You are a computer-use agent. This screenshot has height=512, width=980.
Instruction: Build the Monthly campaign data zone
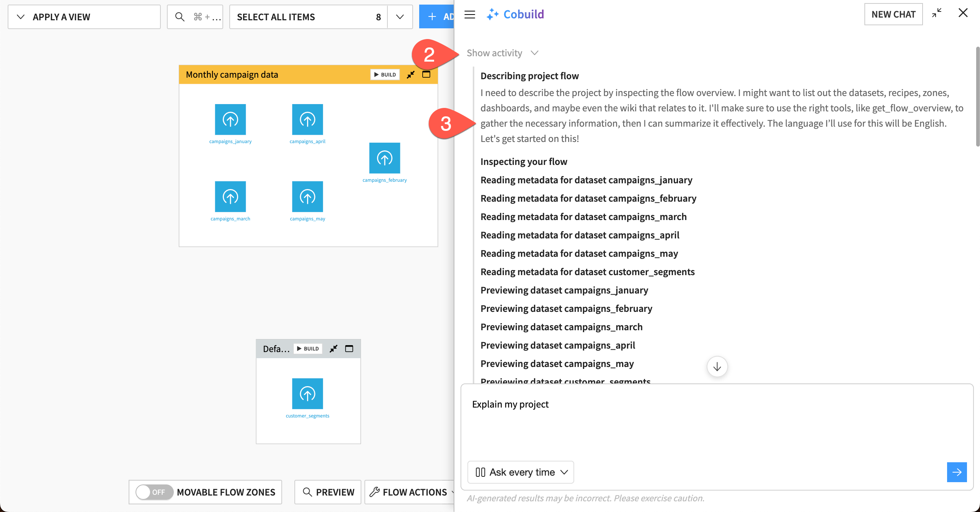[385, 75]
